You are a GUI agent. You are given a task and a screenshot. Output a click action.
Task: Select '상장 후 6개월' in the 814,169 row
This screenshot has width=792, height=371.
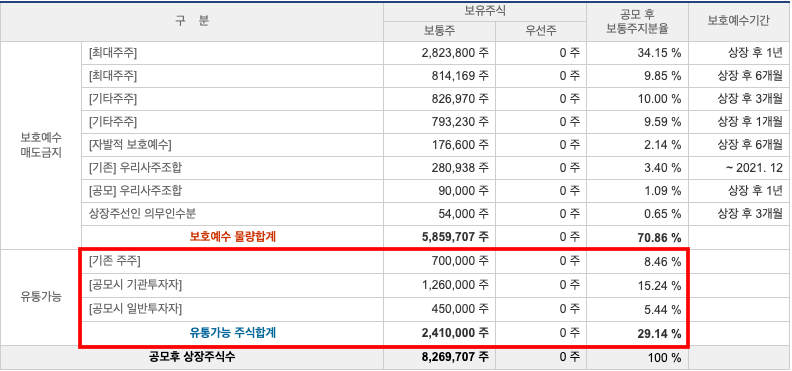click(750, 76)
